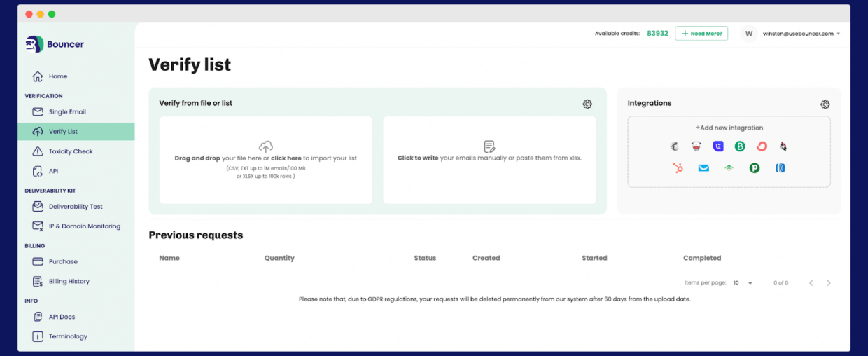Open the Items per page dropdown
The height and width of the screenshot is (356, 868).
743,283
